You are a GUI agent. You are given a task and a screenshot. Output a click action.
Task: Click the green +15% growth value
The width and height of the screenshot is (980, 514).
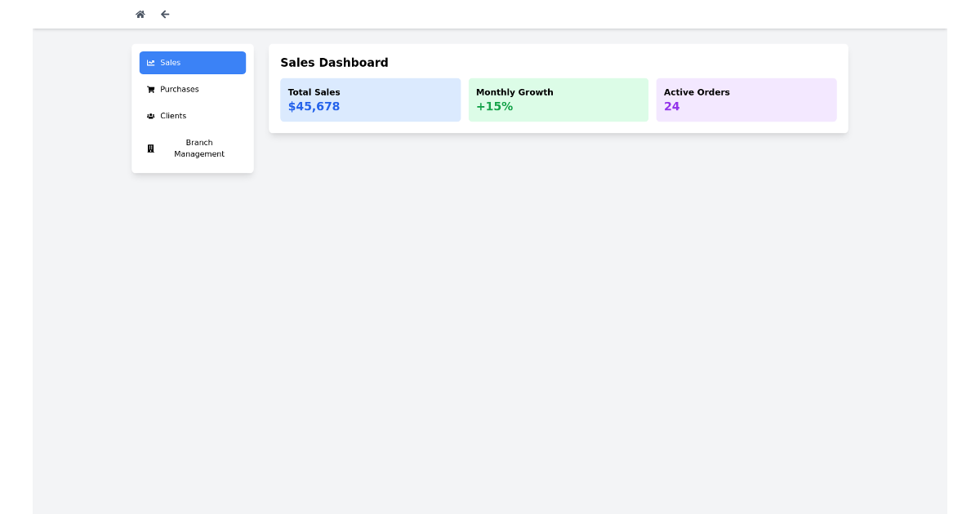click(493, 106)
